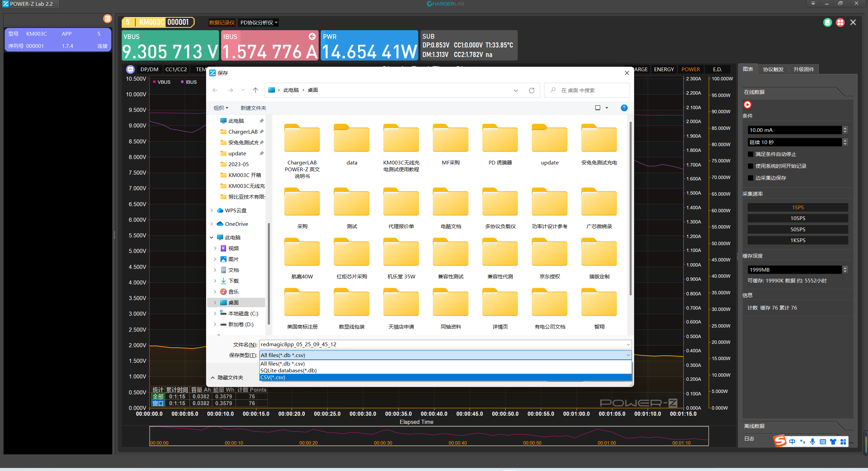Viewport: 868px width, 471px height.
Task: Select the 10SPS sampling rate
Action: tap(797, 218)
